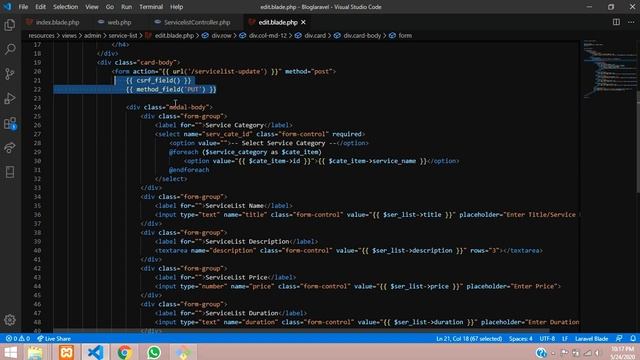Screen dimensions: 640x360
Task: Open Windows Start button
Action: (10, 352)
